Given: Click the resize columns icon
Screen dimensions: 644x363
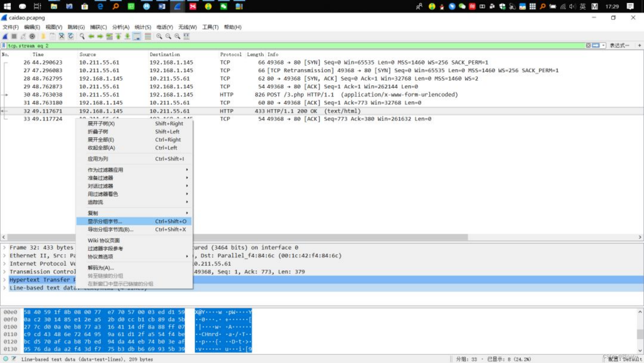Looking at the screenshot, I should click(x=186, y=36).
